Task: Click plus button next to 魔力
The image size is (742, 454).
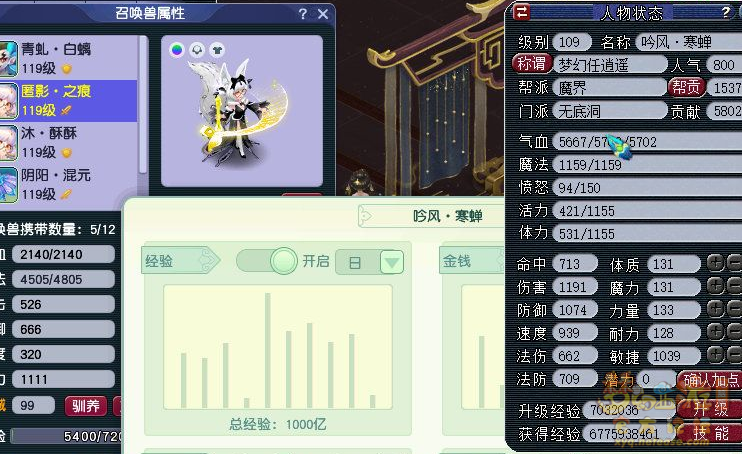Action: point(715,286)
